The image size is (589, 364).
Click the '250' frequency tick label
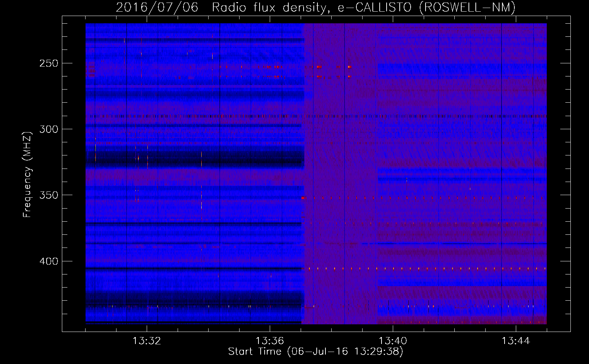point(49,63)
